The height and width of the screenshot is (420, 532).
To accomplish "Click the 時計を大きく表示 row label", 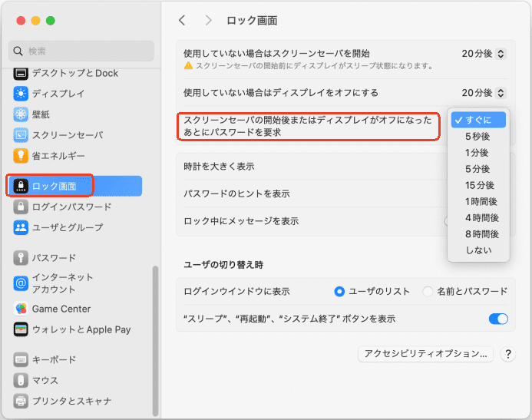I will click(220, 167).
